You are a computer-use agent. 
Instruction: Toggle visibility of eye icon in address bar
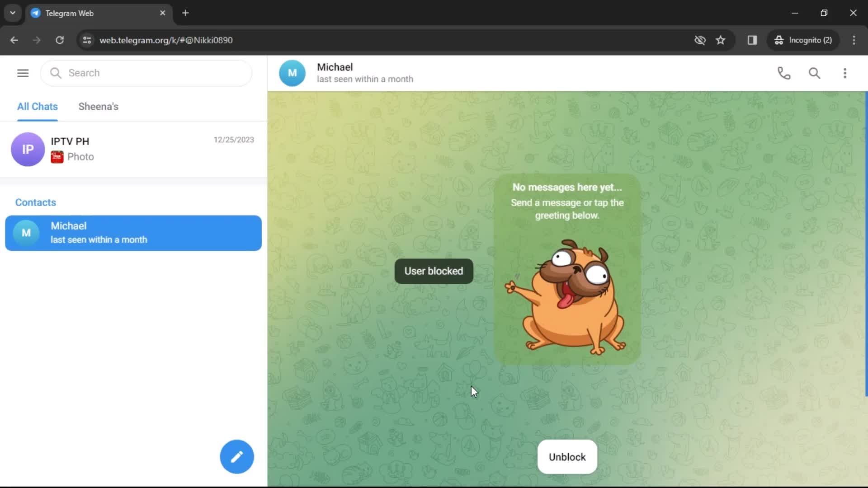pos(700,40)
